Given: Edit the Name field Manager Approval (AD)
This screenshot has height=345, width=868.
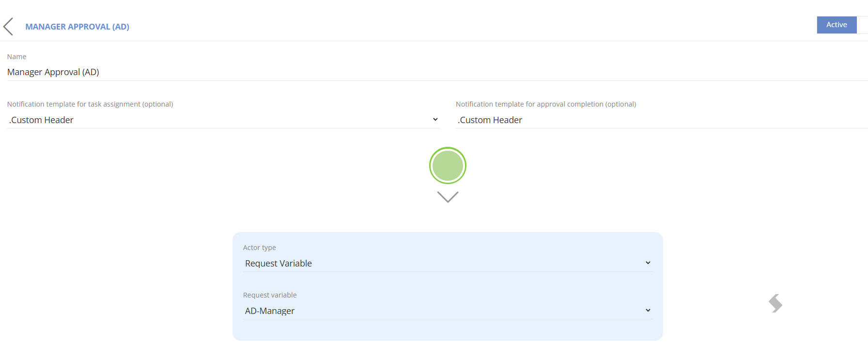Looking at the screenshot, I should click(437, 72).
